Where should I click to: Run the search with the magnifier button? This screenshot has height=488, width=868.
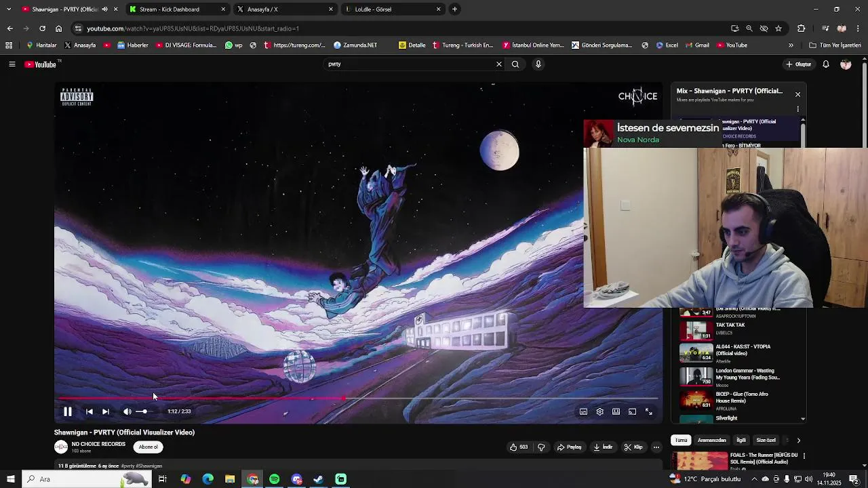tap(515, 64)
